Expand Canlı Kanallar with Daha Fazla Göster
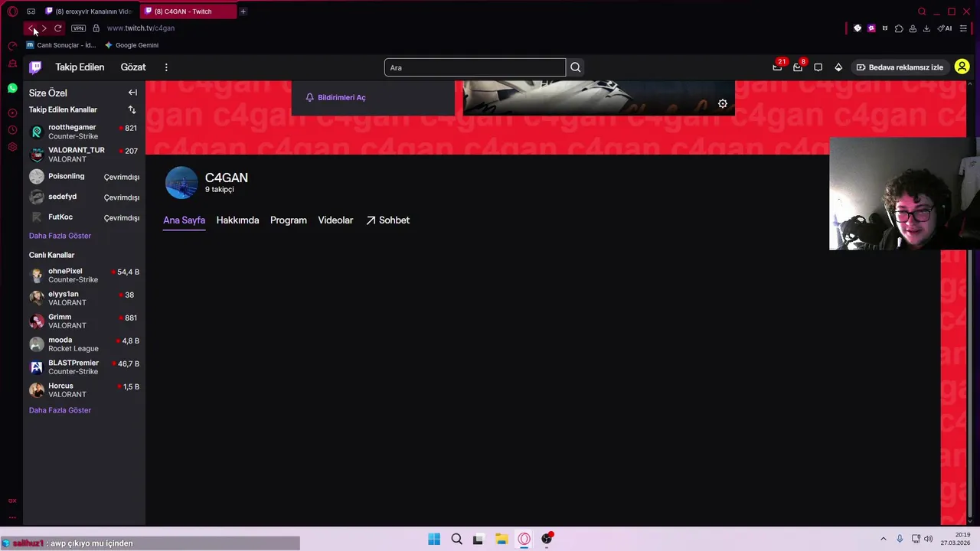 pyautogui.click(x=60, y=410)
